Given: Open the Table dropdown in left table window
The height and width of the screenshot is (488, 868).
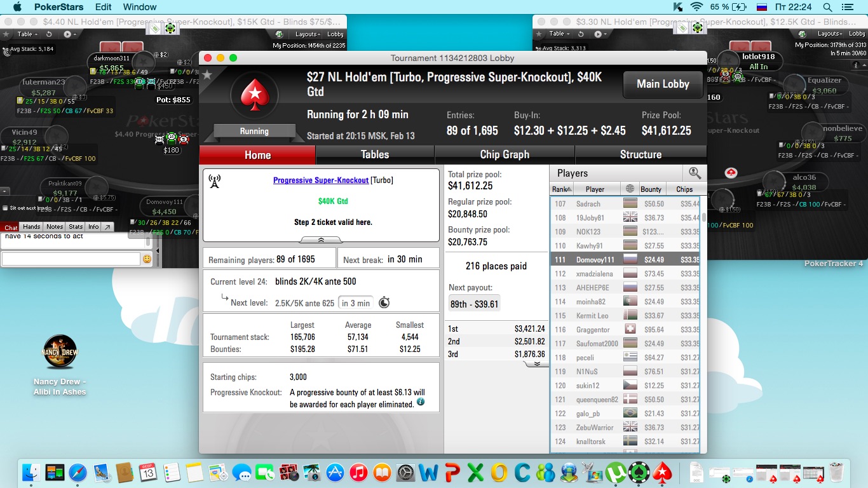Looking at the screenshot, I should coord(27,34).
